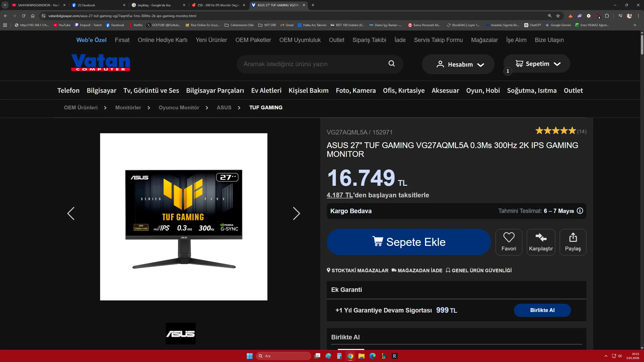Open the taskbar clock and date
The width and height of the screenshot is (644, 362).
(633, 356)
